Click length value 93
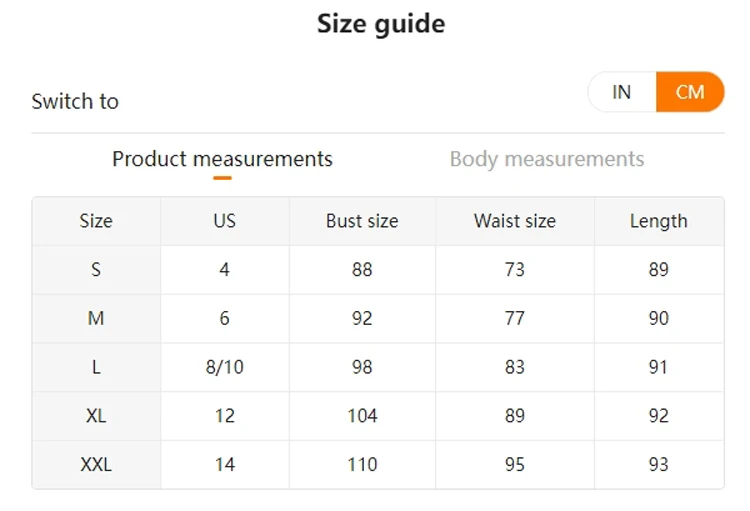The image size is (750, 511). [658, 465]
